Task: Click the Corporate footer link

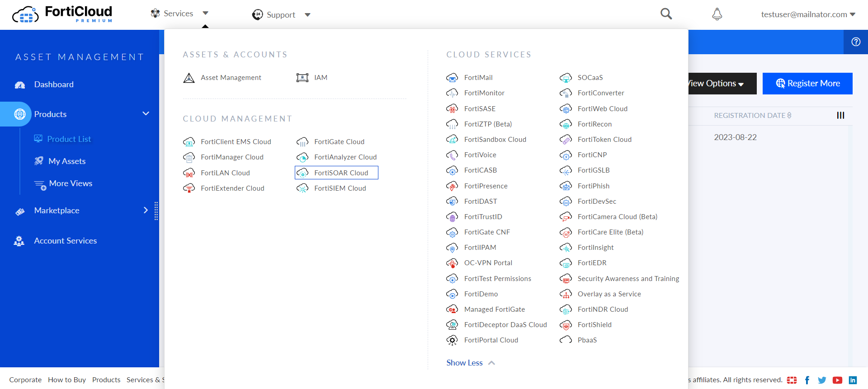Action: pyautogui.click(x=25, y=380)
